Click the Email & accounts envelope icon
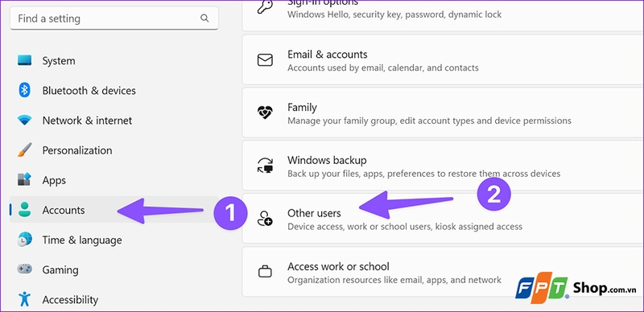 pos(265,60)
